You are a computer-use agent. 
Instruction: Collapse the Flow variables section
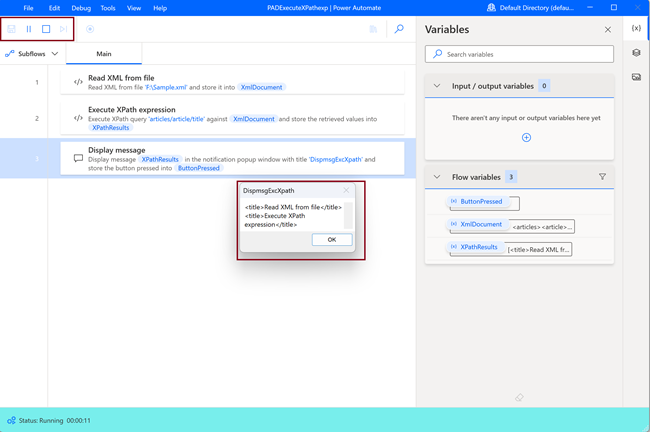[x=437, y=177]
